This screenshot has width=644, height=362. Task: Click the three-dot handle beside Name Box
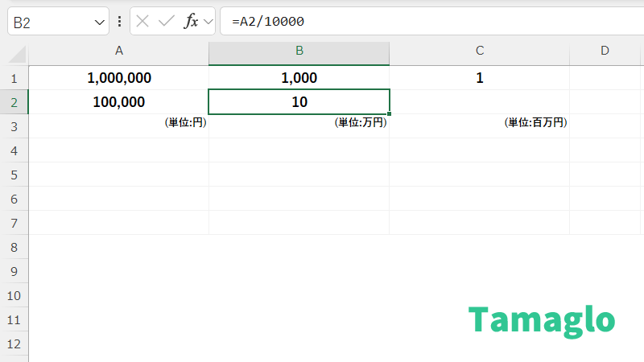click(x=120, y=22)
